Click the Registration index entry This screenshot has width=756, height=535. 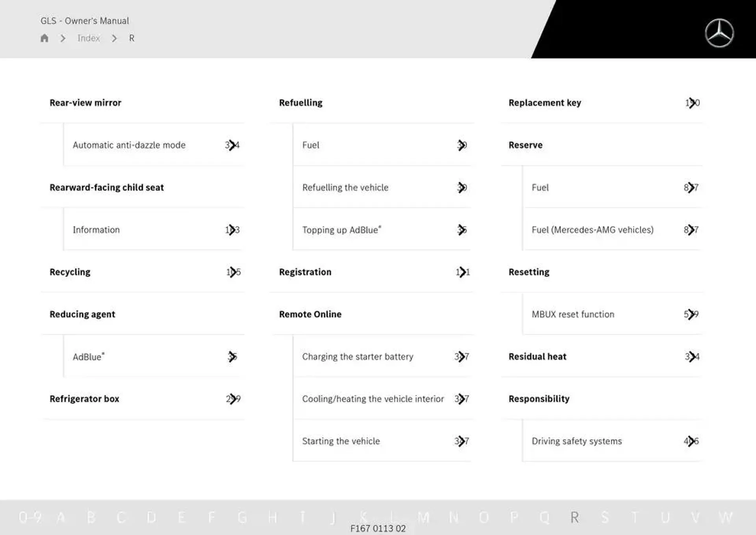[305, 271]
